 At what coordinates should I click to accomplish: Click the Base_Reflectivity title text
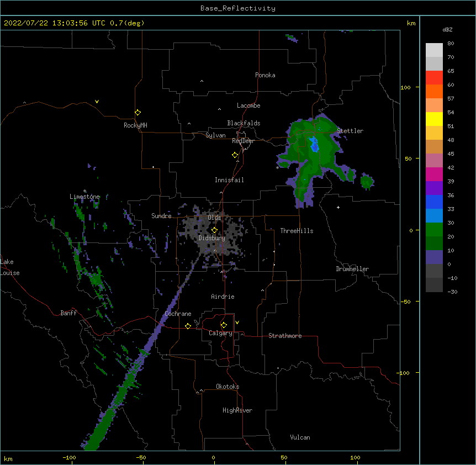coord(238,8)
